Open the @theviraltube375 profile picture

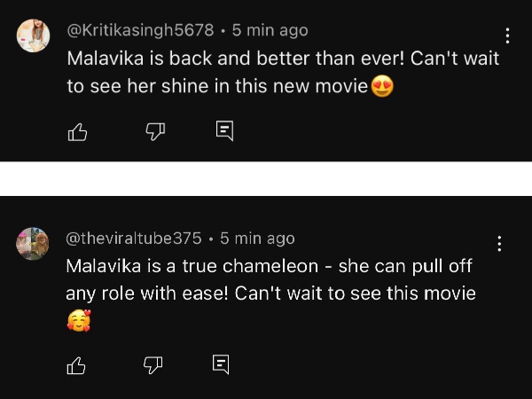point(33,243)
